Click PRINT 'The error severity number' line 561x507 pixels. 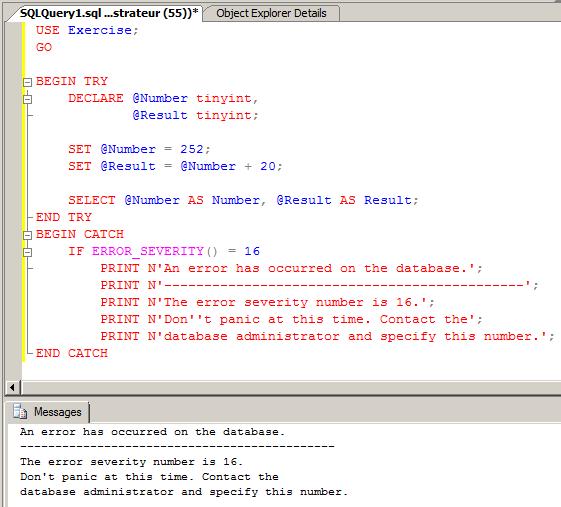tap(268, 302)
